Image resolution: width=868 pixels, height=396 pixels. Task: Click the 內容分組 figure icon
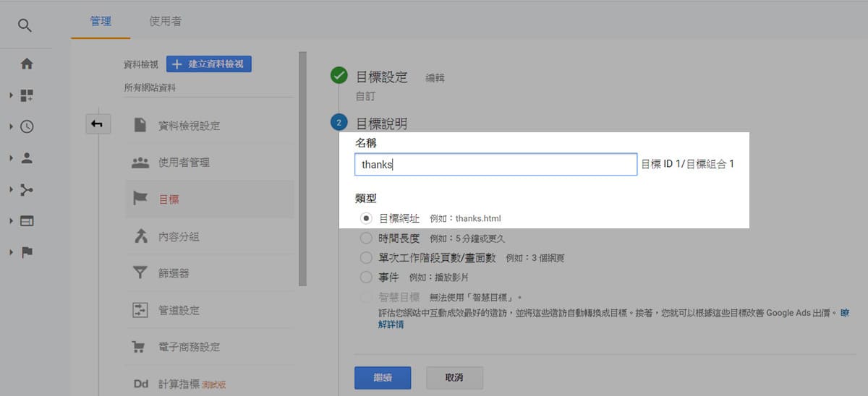tap(140, 236)
